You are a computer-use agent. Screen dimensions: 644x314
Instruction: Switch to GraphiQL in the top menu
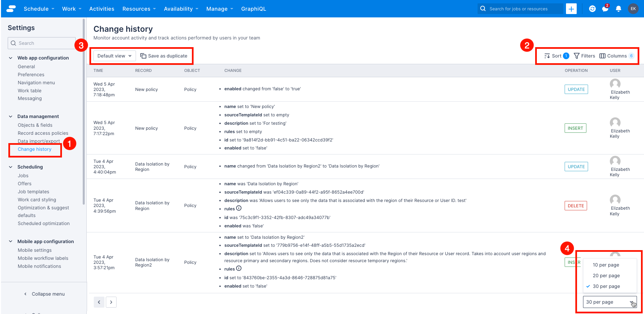click(254, 9)
